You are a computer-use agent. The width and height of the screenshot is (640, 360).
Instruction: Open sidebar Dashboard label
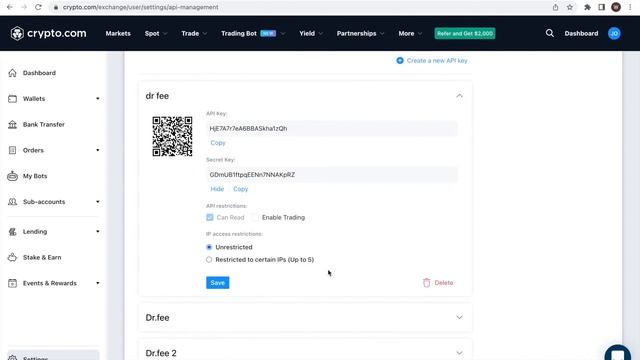(x=39, y=73)
